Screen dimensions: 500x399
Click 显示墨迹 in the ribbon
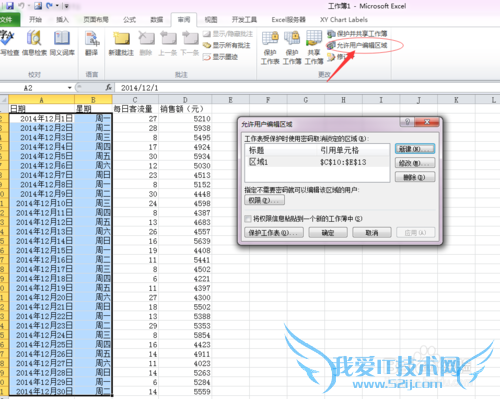coord(221,57)
